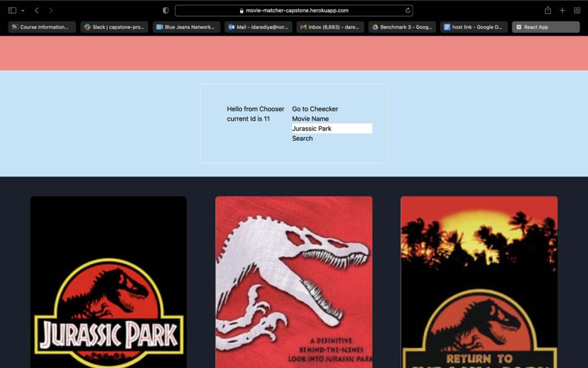Screen dimensions: 588x368
Task: Click the Outlook icon on the Mail tab
Action: (x=231, y=27)
